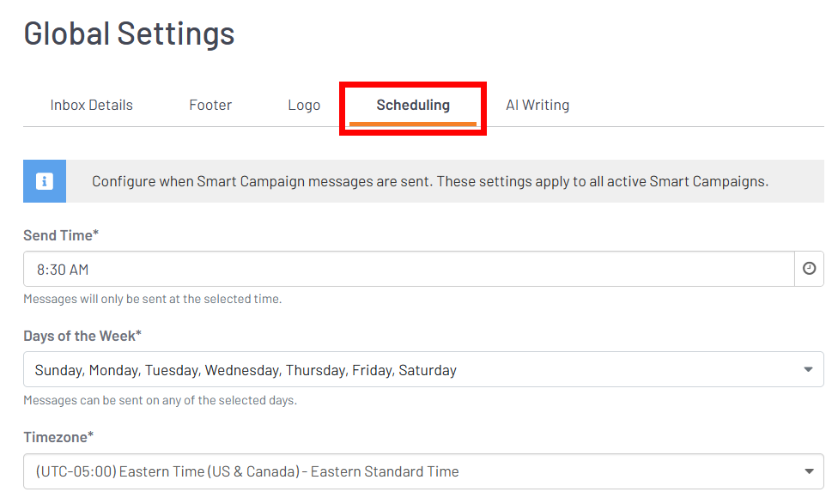838x504 pixels.
Task: Click the Days of the Week label
Action: tap(82, 336)
